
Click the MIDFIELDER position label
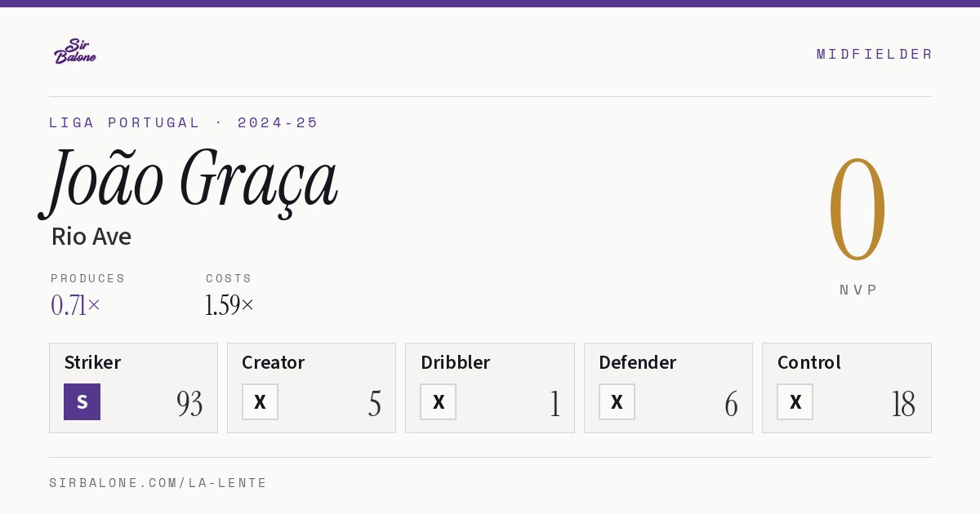click(x=875, y=54)
